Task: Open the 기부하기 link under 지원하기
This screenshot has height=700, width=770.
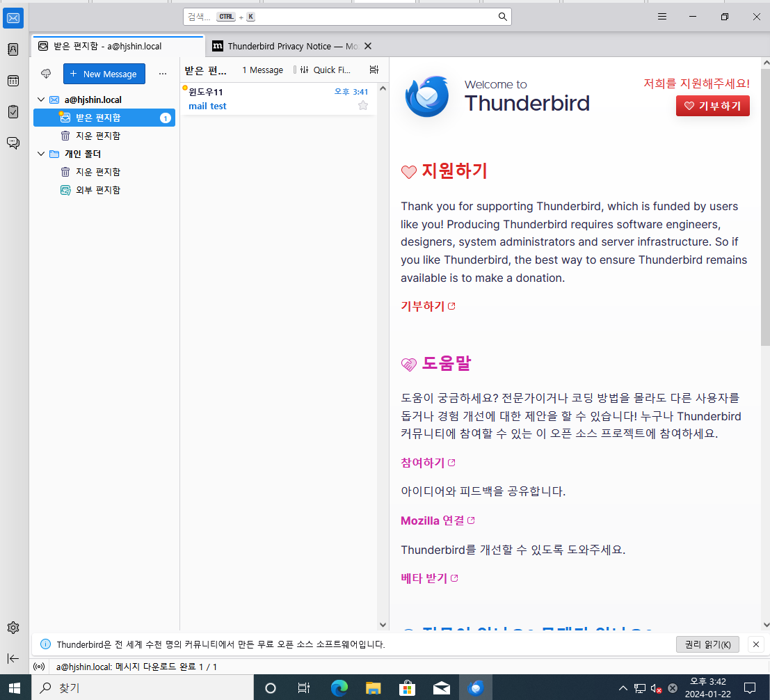Action: click(x=428, y=306)
